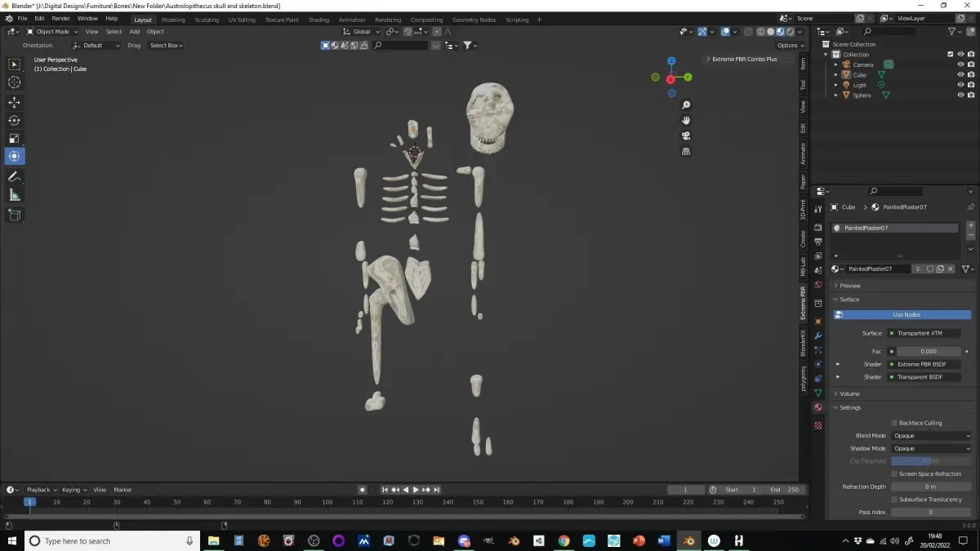
Task: Enable Subsurface Translucency
Action: 894,499
